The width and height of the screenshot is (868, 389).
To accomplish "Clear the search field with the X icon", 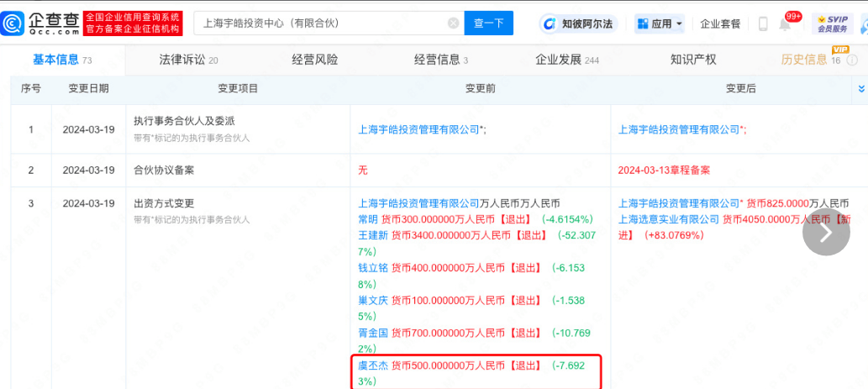I will click(x=453, y=24).
